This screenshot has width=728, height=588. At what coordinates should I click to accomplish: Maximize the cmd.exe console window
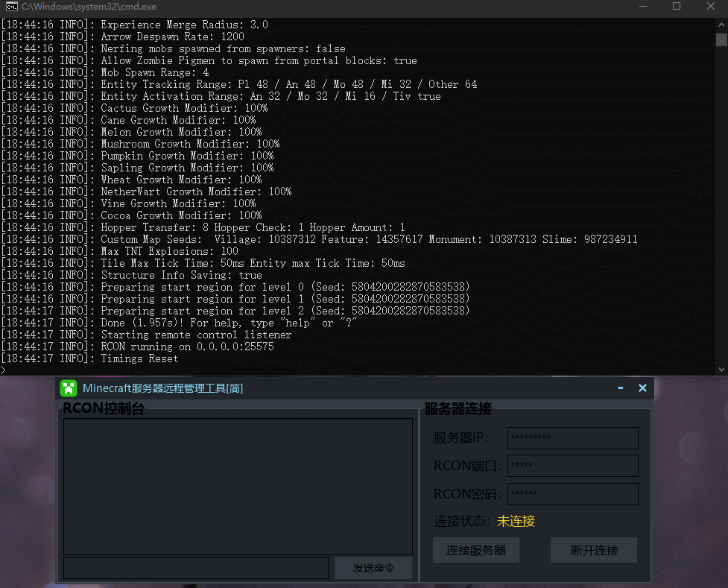tap(677, 7)
